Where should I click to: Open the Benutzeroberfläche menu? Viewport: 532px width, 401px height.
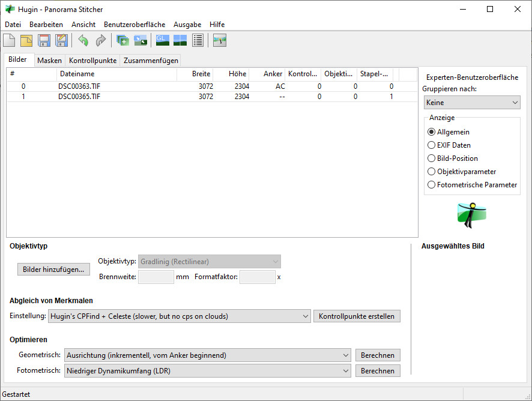coord(135,25)
